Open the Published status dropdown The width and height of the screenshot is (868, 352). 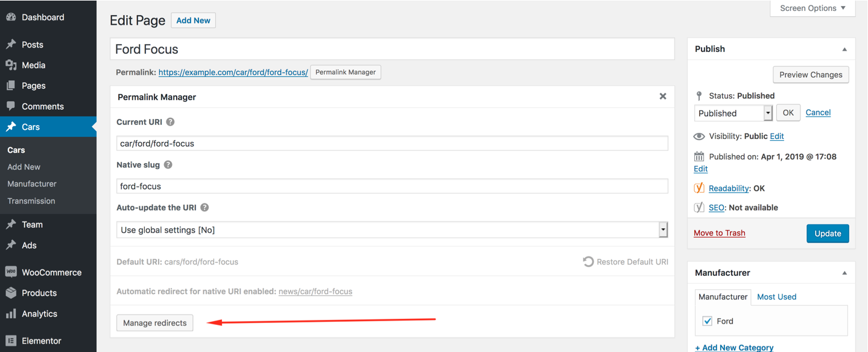733,113
